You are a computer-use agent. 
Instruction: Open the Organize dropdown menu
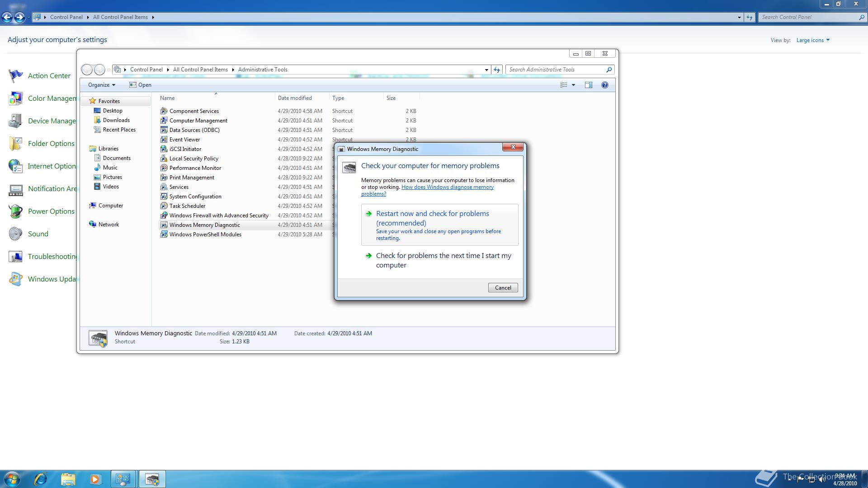tap(102, 85)
